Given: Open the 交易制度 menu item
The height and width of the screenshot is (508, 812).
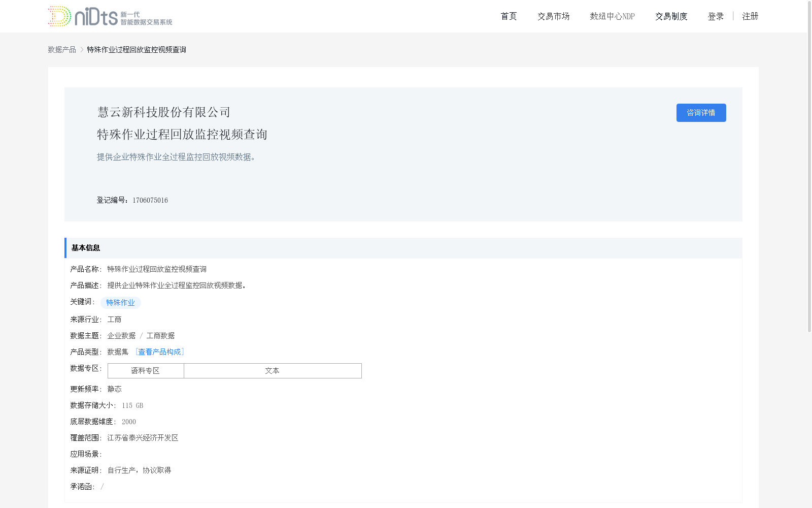Looking at the screenshot, I should 671,16.
